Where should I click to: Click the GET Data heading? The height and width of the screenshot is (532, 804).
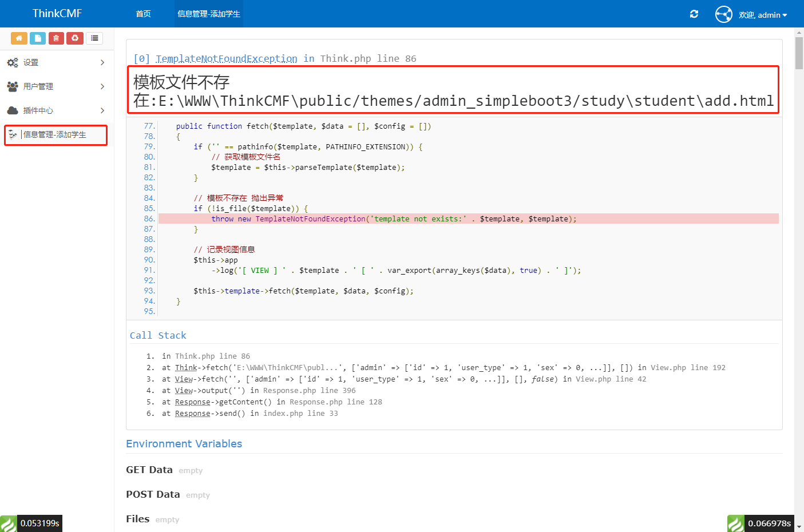(149, 470)
